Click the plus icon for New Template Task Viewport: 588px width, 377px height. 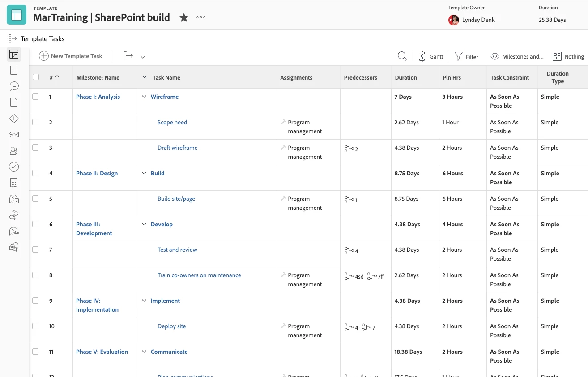(43, 56)
